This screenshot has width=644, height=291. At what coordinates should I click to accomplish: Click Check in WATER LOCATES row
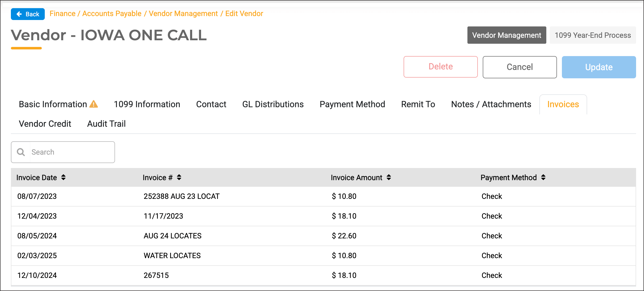(x=491, y=255)
